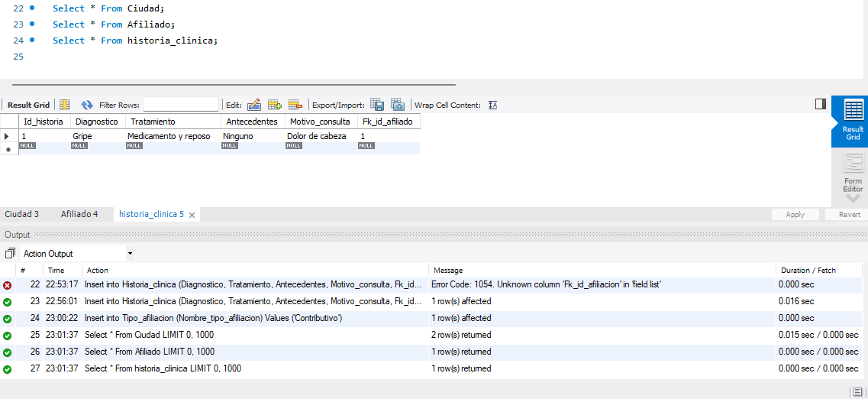Close the historia_clinica 5 tab
The image size is (868, 399).
192,216
